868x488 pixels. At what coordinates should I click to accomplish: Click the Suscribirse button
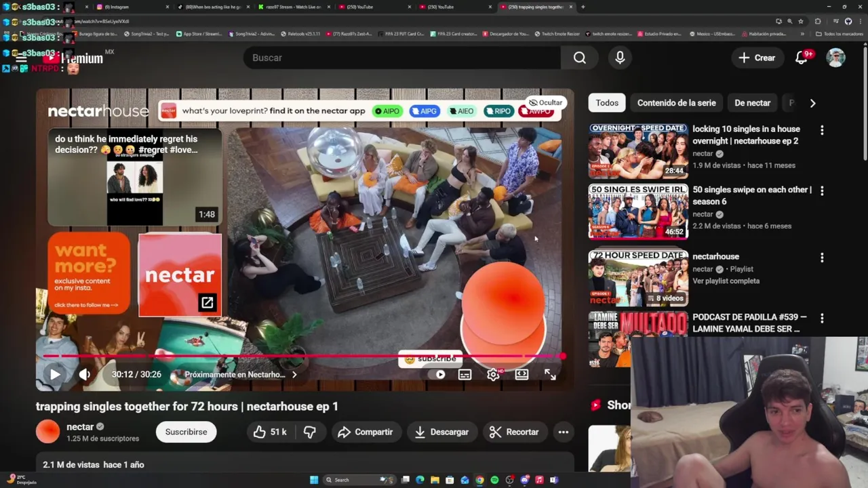tap(186, 432)
